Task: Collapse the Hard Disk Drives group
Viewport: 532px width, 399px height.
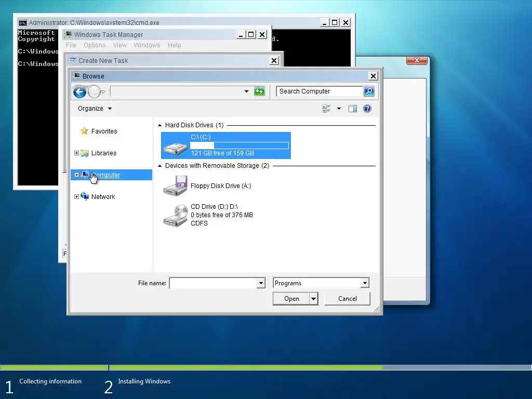Action: [x=160, y=125]
